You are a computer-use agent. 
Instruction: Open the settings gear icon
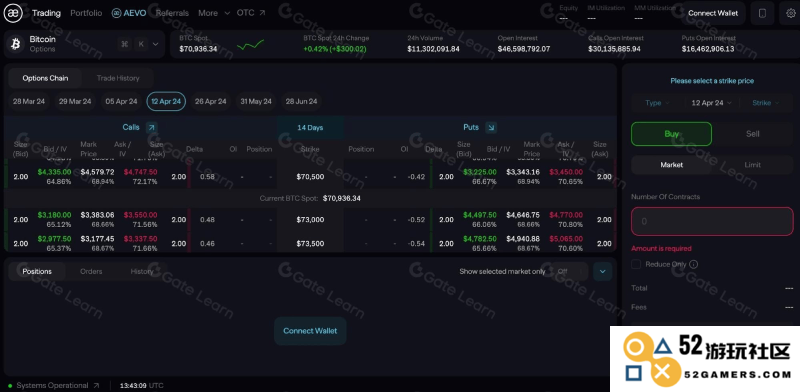tap(790, 14)
